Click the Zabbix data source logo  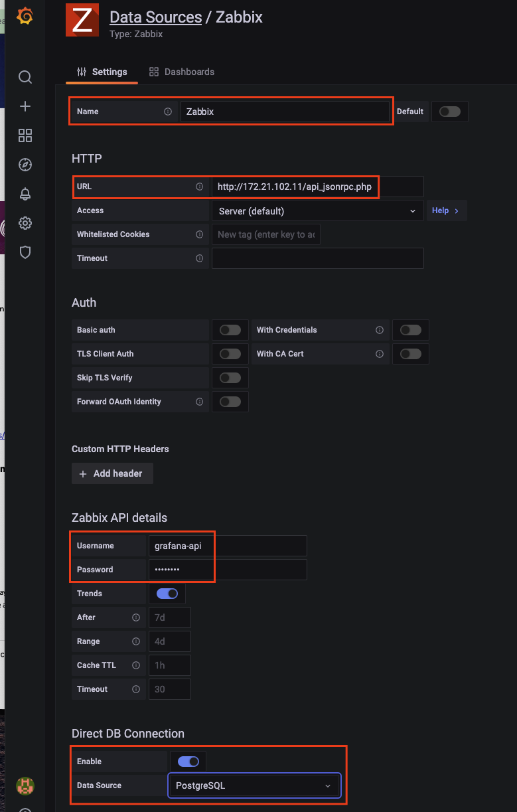tap(82, 20)
